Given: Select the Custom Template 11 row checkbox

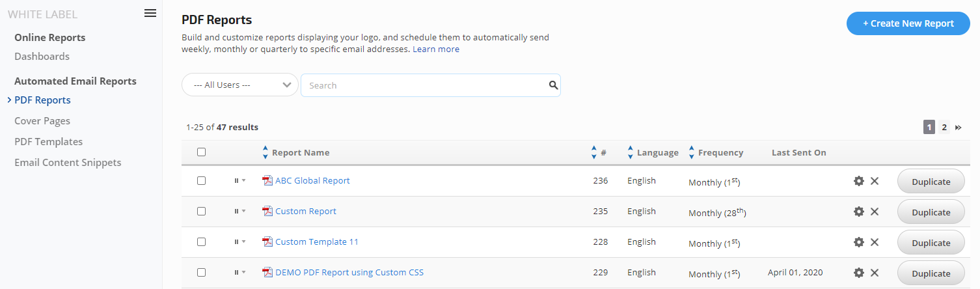Looking at the screenshot, I should pos(201,242).
